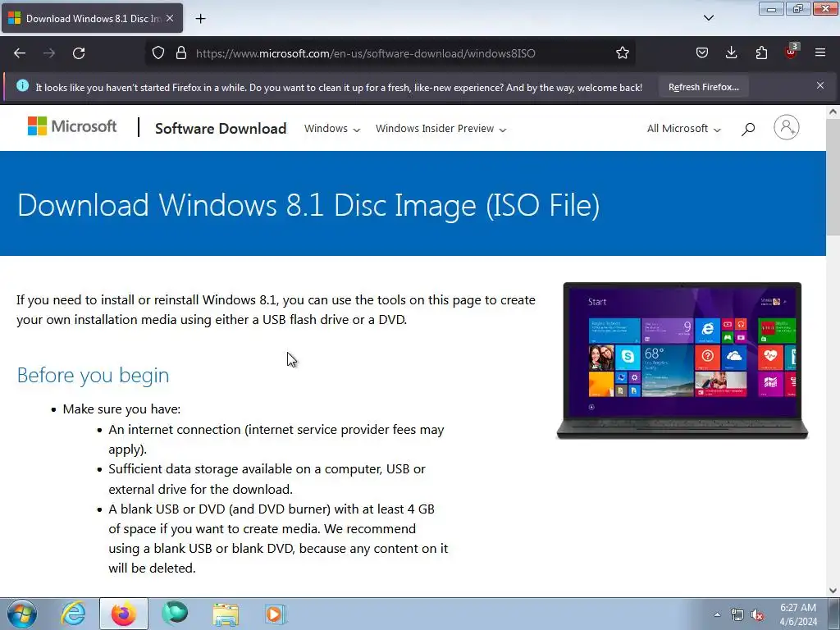The image size is (840, 630).
Task: Open Windows Explorer from the taskbar
Action: pyautogui.click(x=226, y=614)
